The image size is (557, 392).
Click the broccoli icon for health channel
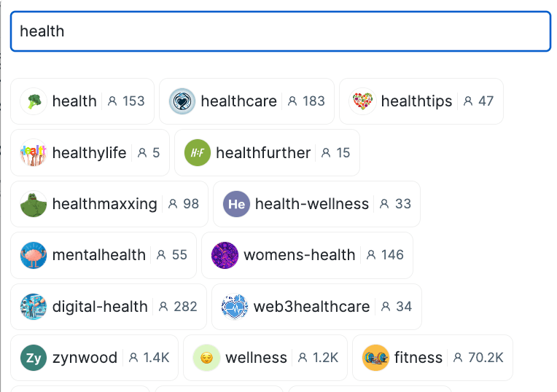[34, 101]
